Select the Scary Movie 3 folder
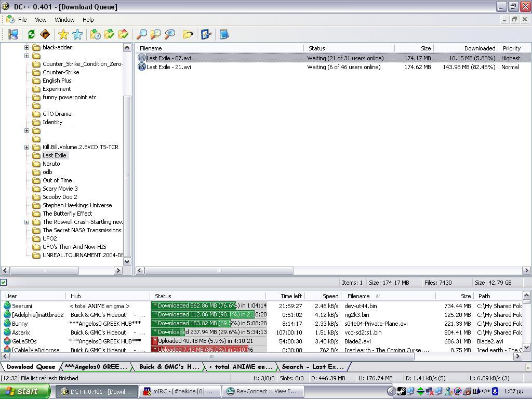Screen dimensions: 532x399 point(60,189)
